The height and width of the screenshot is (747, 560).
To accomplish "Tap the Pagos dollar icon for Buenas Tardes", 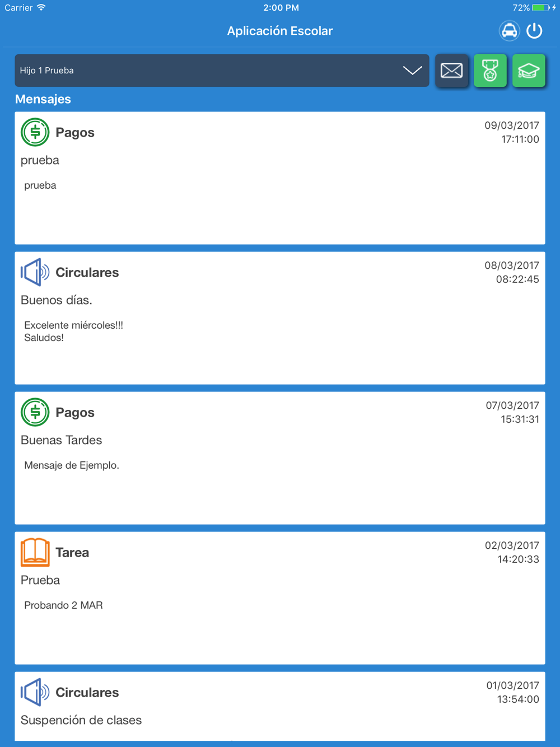I will pyautogui.click(x=35, y=412).
